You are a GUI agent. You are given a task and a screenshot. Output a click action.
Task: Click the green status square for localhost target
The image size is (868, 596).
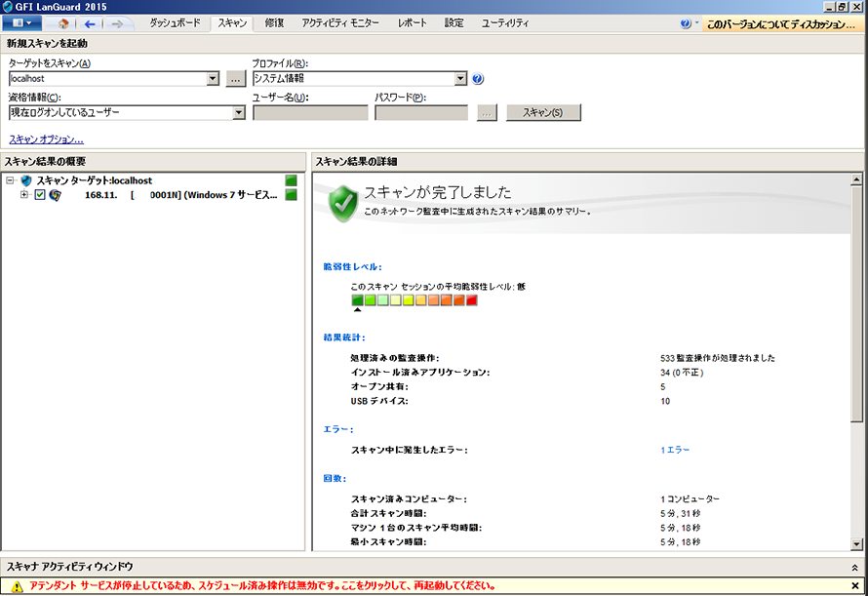(292, 180)
